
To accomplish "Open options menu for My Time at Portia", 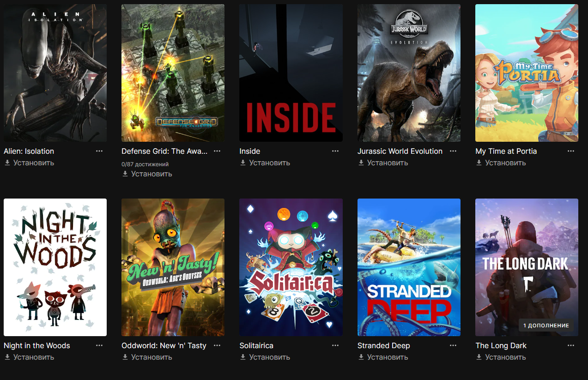I will [571, 151].
